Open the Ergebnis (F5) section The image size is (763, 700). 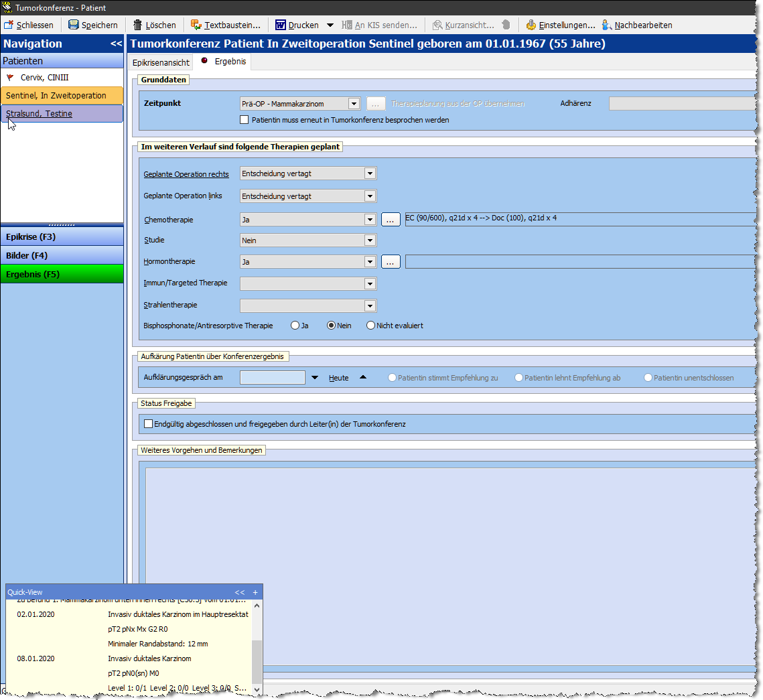pos(62,275)
